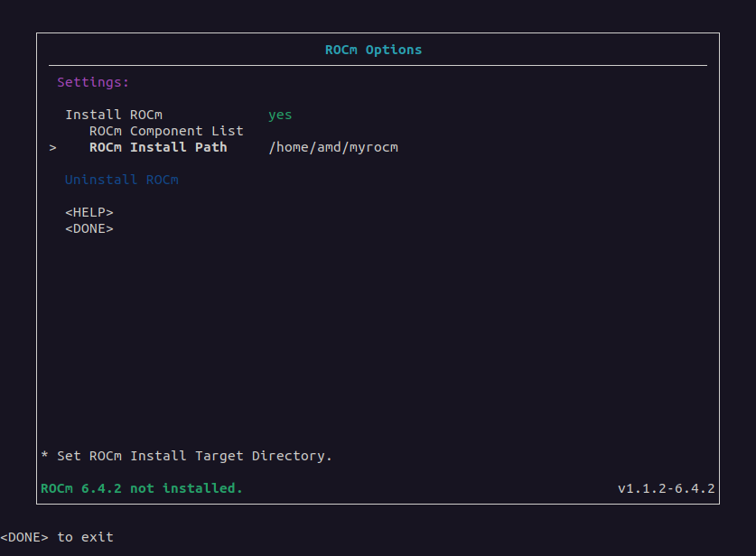Click the ROCm 6.4.2 not installed status
Screen dimensions: 756x556
(141, 488)
